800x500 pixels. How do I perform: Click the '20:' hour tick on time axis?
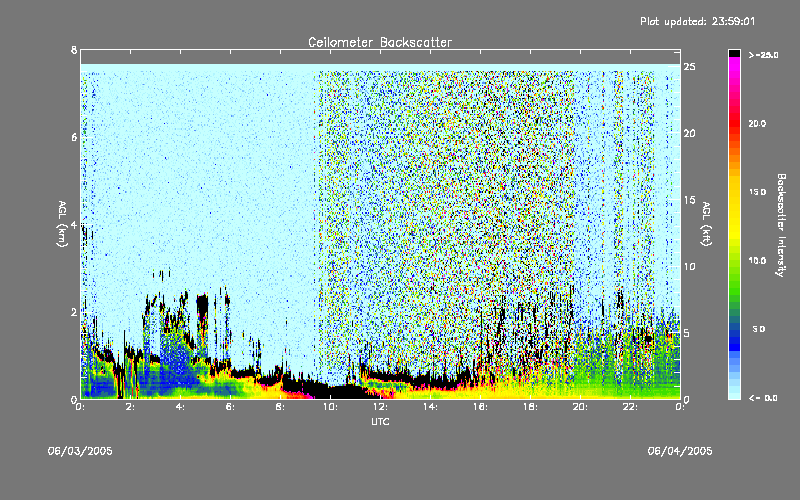[580, 407]
